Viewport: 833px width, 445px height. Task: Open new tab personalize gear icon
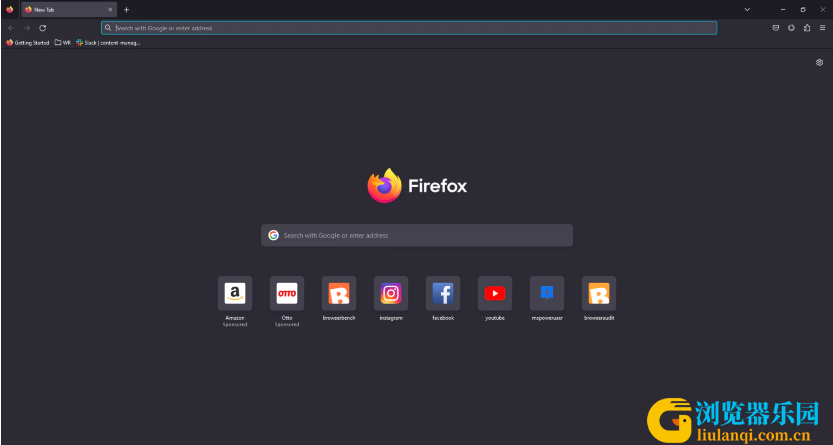click(x=819, y=63)
